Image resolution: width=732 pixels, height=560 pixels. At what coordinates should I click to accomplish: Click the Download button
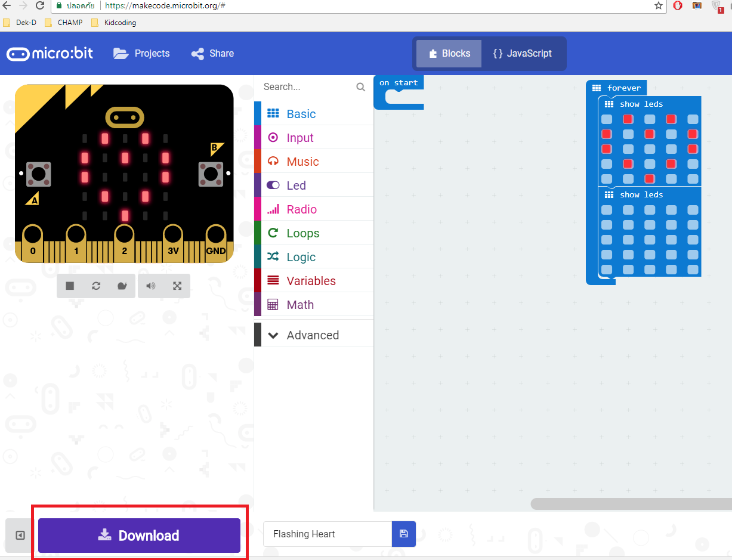139,535
